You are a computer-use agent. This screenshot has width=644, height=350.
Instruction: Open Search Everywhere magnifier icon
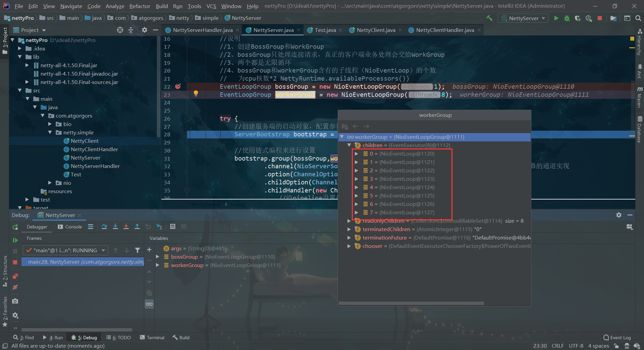coord(638,18)
